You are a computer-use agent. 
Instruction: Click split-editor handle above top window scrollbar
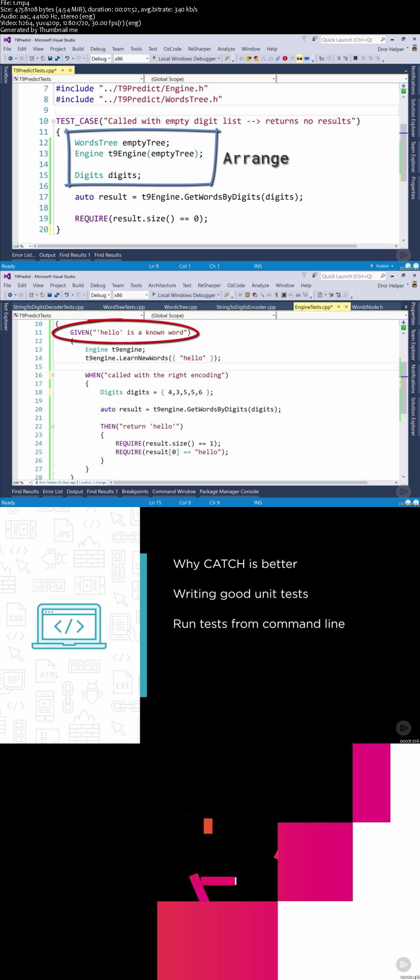404,86
